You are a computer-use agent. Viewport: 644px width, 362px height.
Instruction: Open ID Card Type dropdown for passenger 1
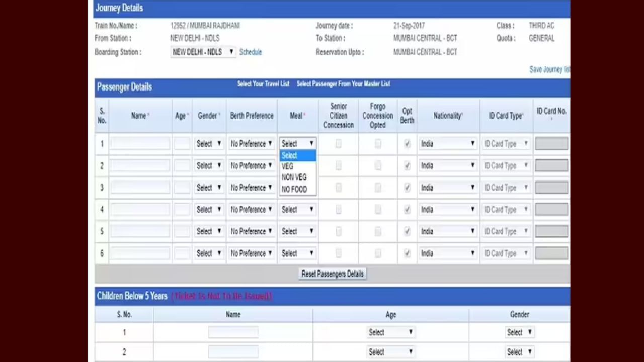click(x=506, y=144)
